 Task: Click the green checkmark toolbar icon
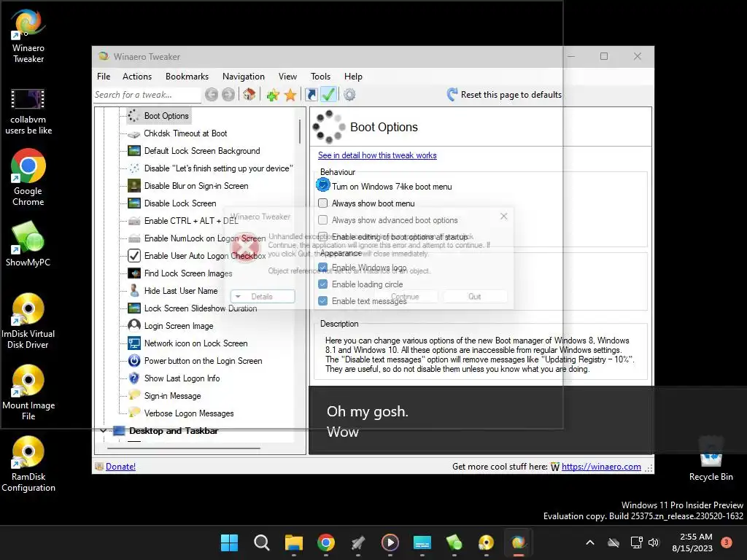pyautogui.click(x=328, y=94)
